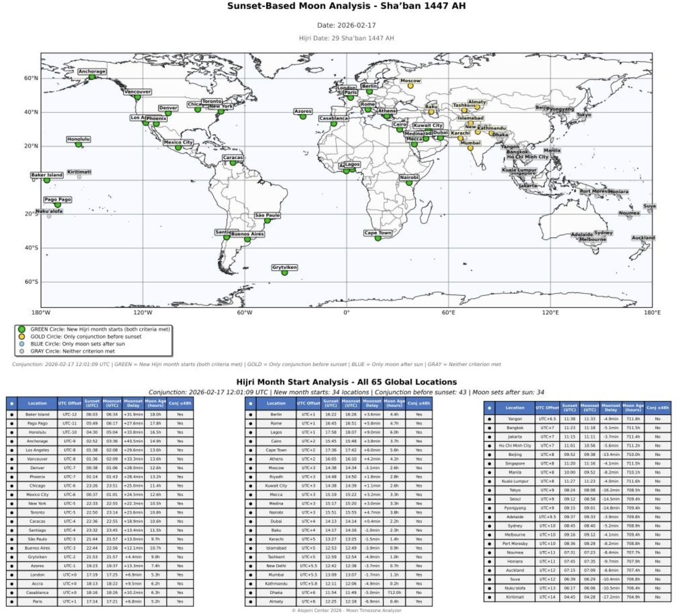Screen dimensions: 688x616
Task: Click the gold circle legend swatch
Action: pos(22,337)
